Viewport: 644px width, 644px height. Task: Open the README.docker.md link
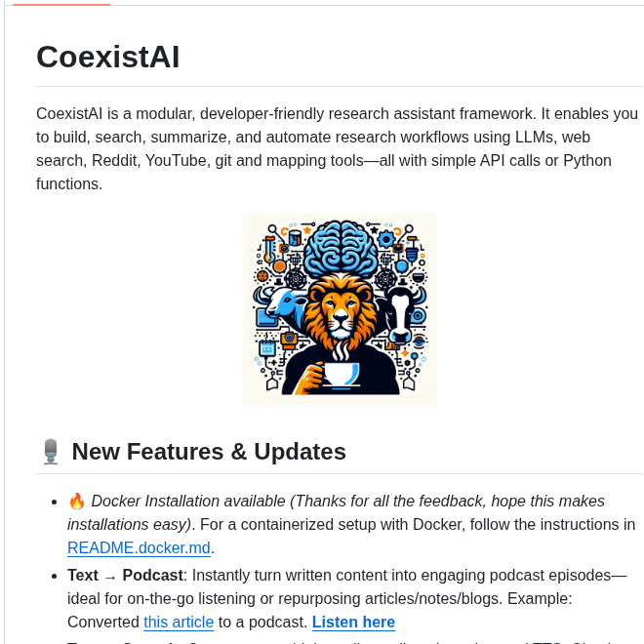139,547
